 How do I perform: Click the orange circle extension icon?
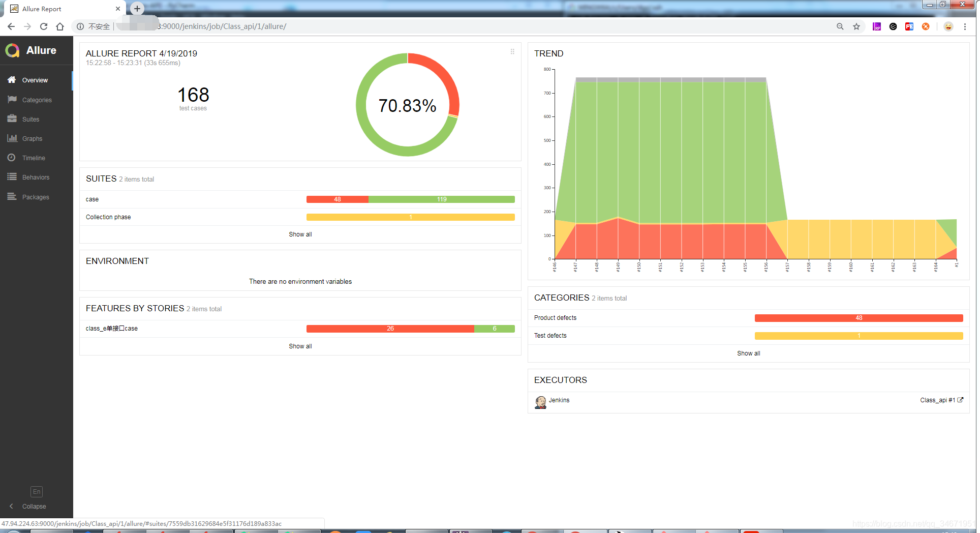[x=926, y=26]
